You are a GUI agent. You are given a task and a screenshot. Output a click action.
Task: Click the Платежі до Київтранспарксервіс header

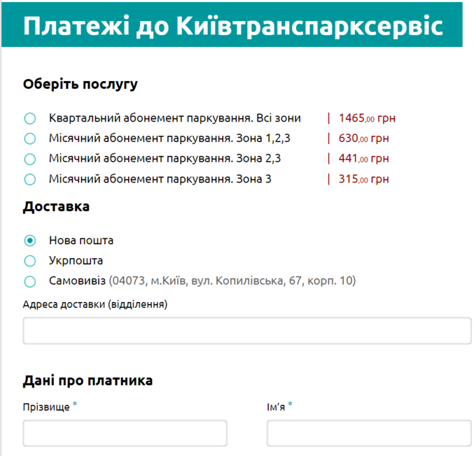(x=233, y=26)
